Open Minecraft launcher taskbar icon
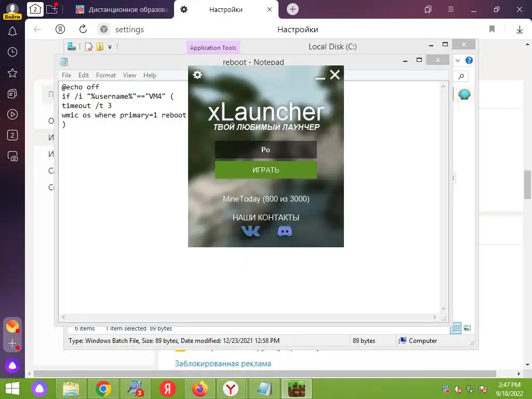The image size is (532, 399). [x=297, y=389]
